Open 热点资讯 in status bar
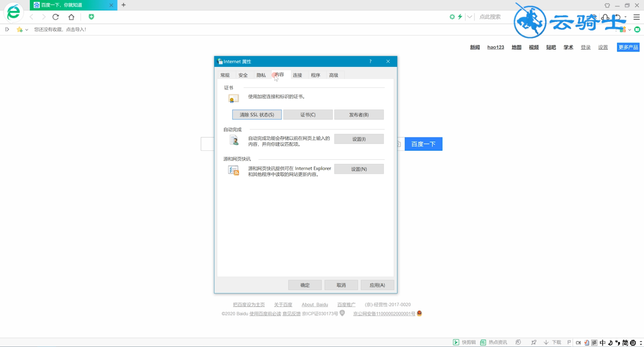 494,342
